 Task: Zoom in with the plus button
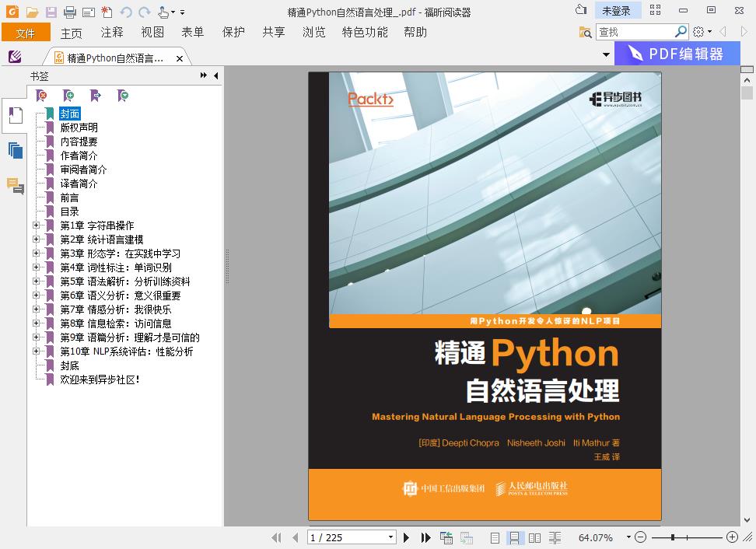[732, 537]
